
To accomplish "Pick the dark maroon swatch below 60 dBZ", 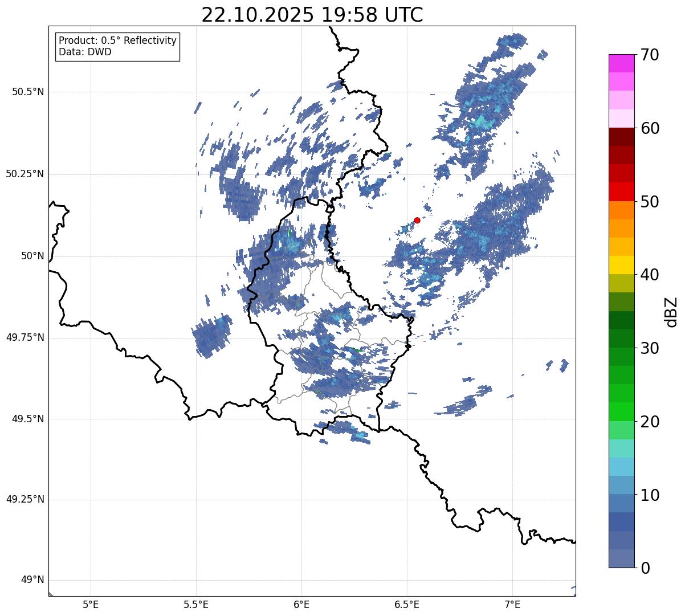I will click(622, 137).
